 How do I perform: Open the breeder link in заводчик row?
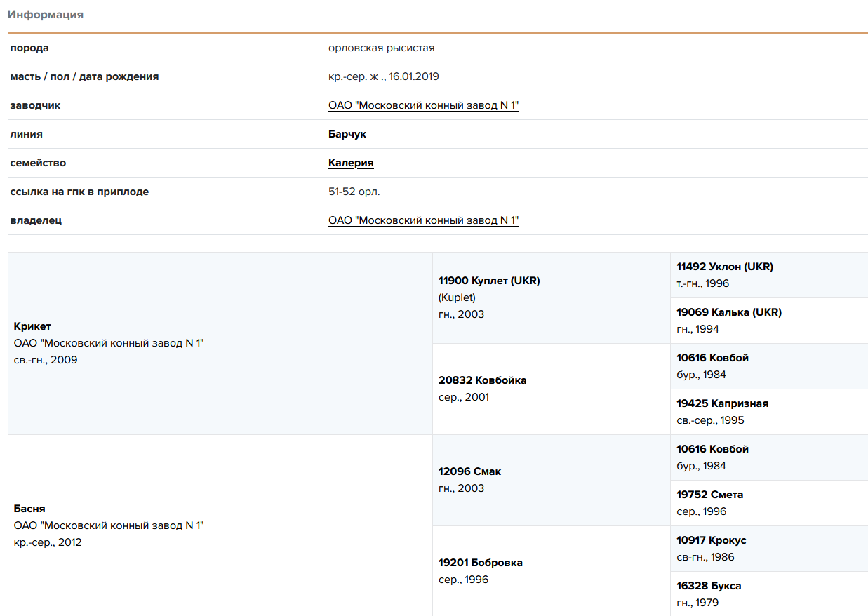click(423, 105)
